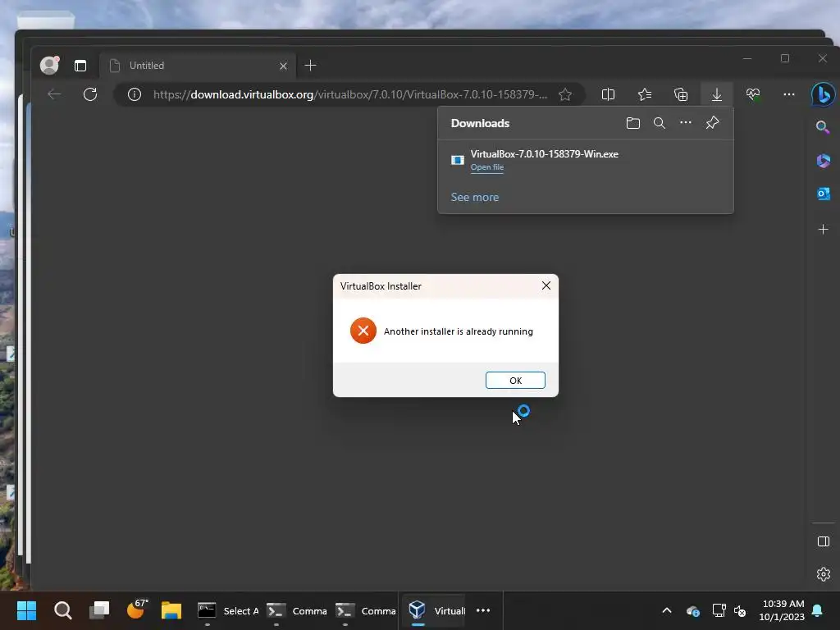Add this page to favorites star

(564, 95)
